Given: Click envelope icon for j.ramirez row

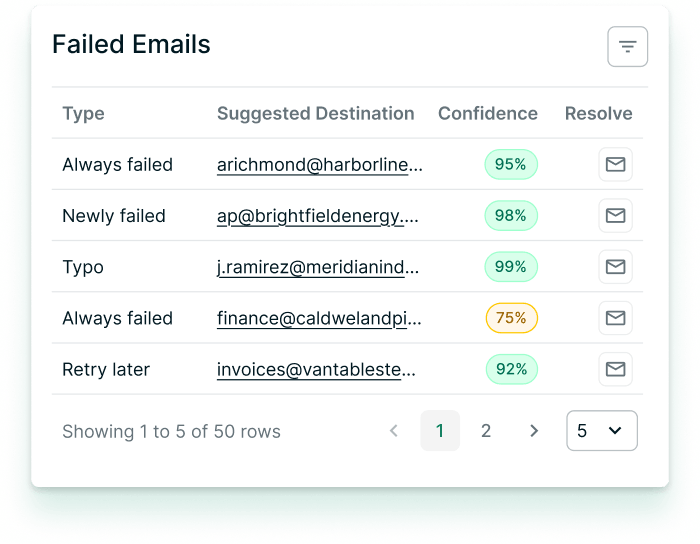Looking at the screenshot, I should pos(615,267).
